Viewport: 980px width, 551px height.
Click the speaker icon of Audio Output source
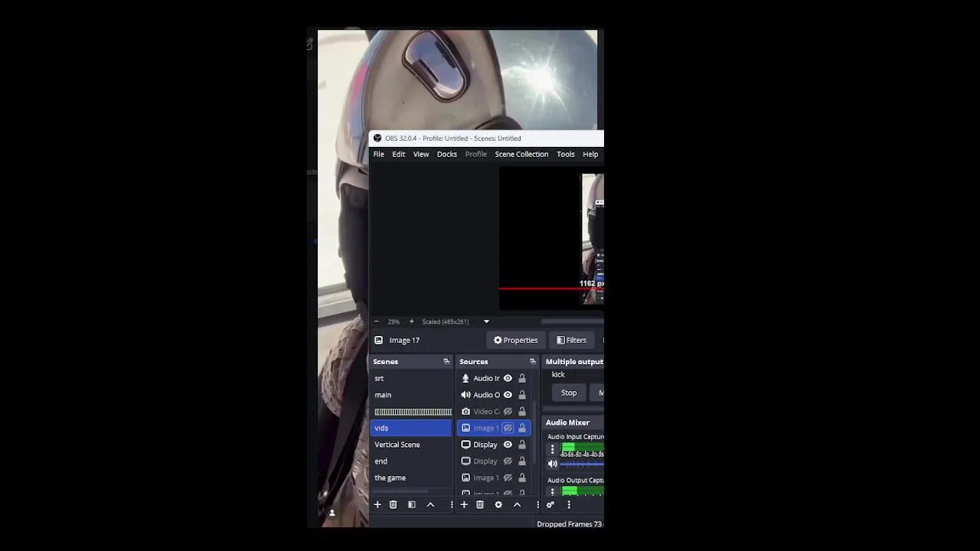[465, 395]
